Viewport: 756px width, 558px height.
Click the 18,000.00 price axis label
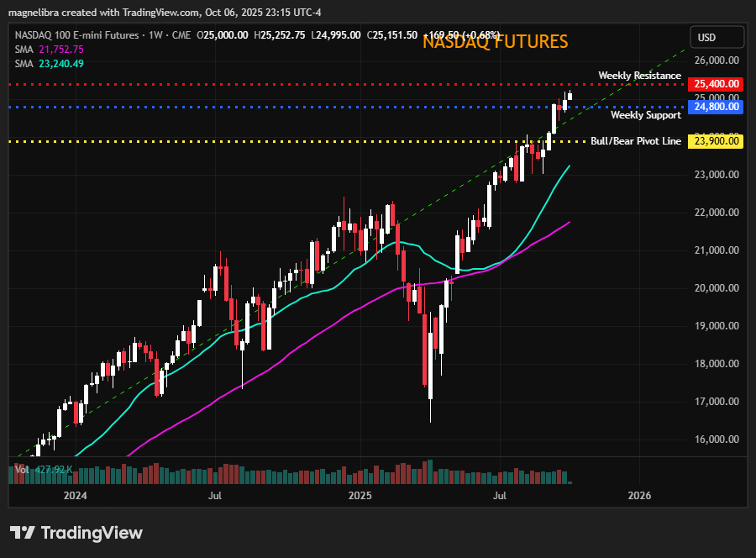[717, 364]
